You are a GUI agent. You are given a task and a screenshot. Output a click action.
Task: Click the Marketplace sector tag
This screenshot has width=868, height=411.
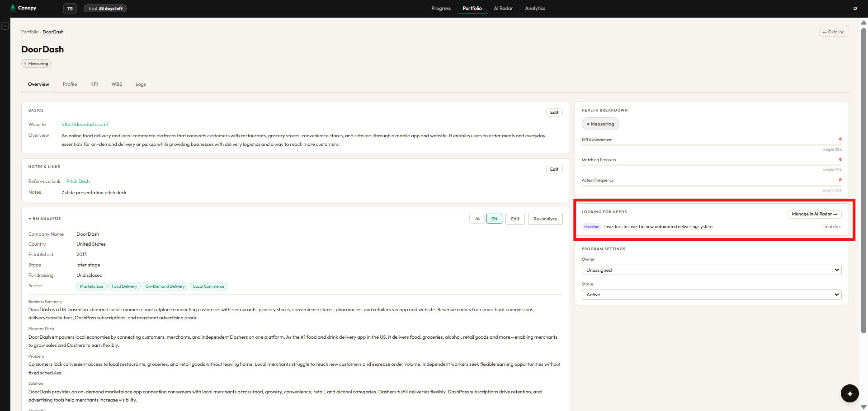tap(91, 286)
